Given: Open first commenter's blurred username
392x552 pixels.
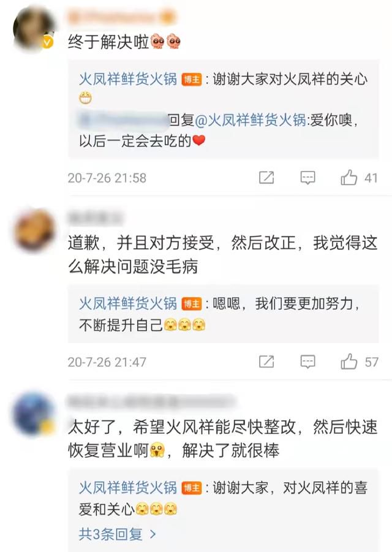Looking at the screenshot, I should tap(121, 17).
